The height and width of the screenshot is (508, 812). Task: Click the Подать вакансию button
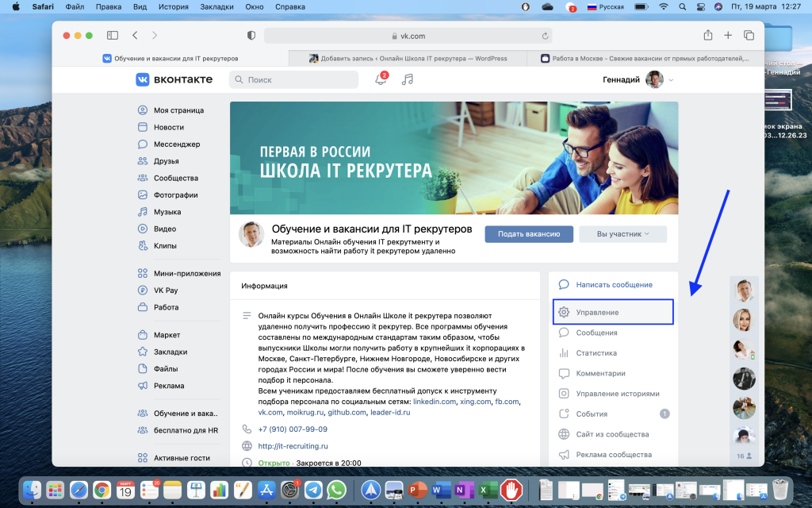click(x=529, y=234)
